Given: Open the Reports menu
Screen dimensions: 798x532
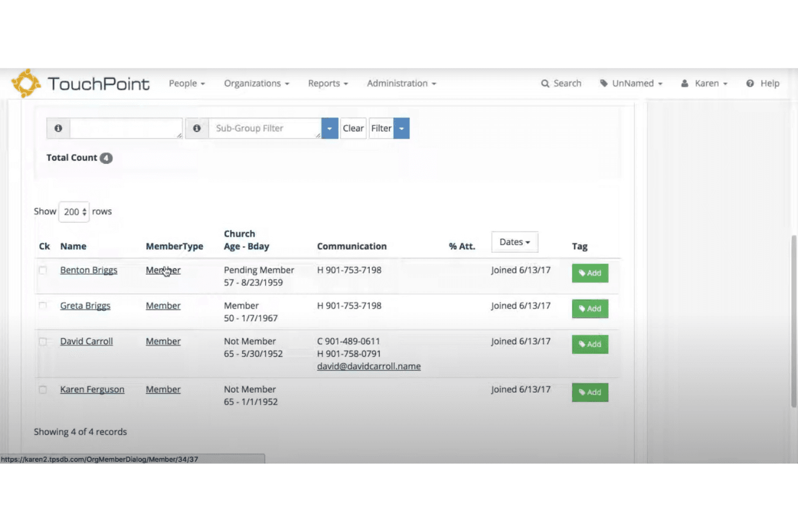Looking at the screenshot, I should tap(328, 84).
